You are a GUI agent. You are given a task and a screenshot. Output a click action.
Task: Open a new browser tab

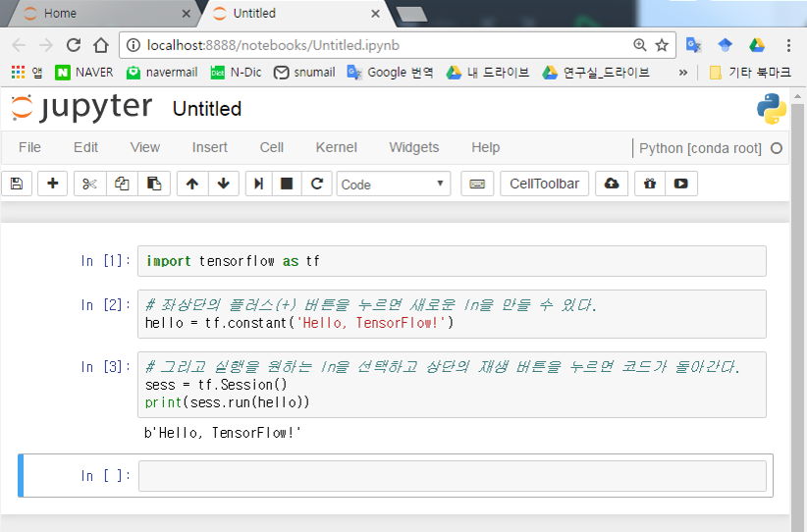[411, 15]
